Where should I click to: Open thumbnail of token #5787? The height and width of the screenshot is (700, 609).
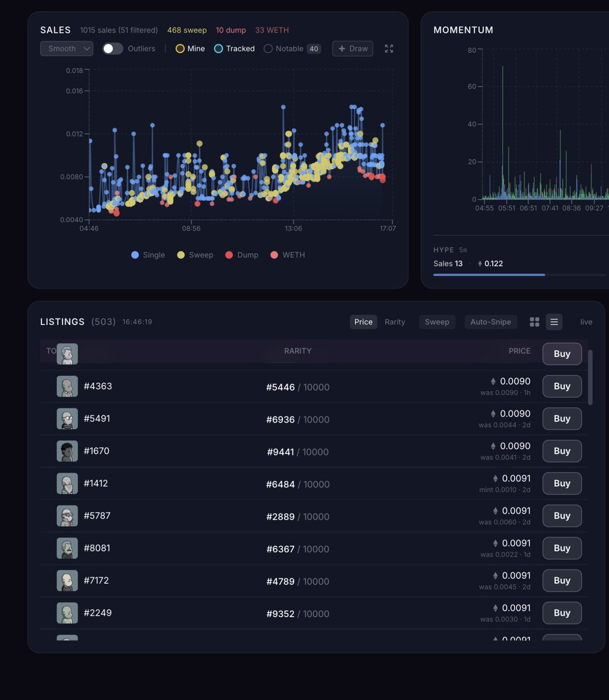click(67, 516)
